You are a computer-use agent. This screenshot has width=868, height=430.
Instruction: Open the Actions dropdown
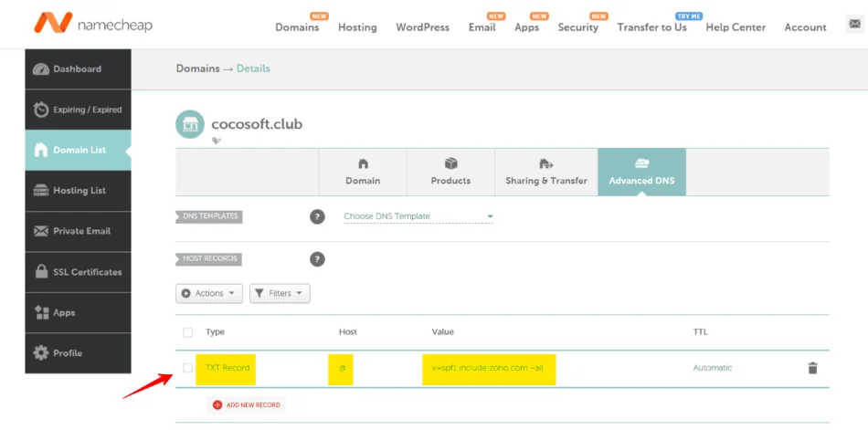(209, 293)
